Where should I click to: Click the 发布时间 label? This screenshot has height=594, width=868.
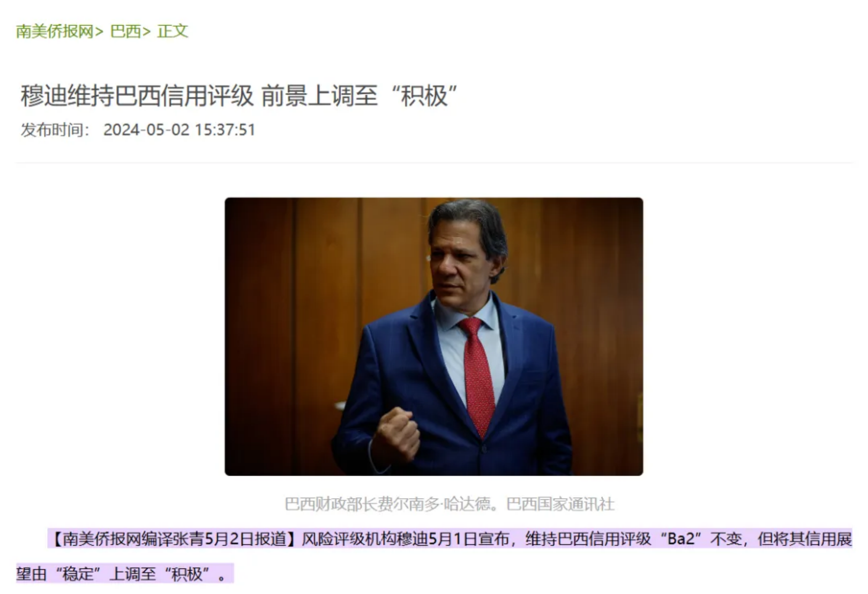[52, 130]
